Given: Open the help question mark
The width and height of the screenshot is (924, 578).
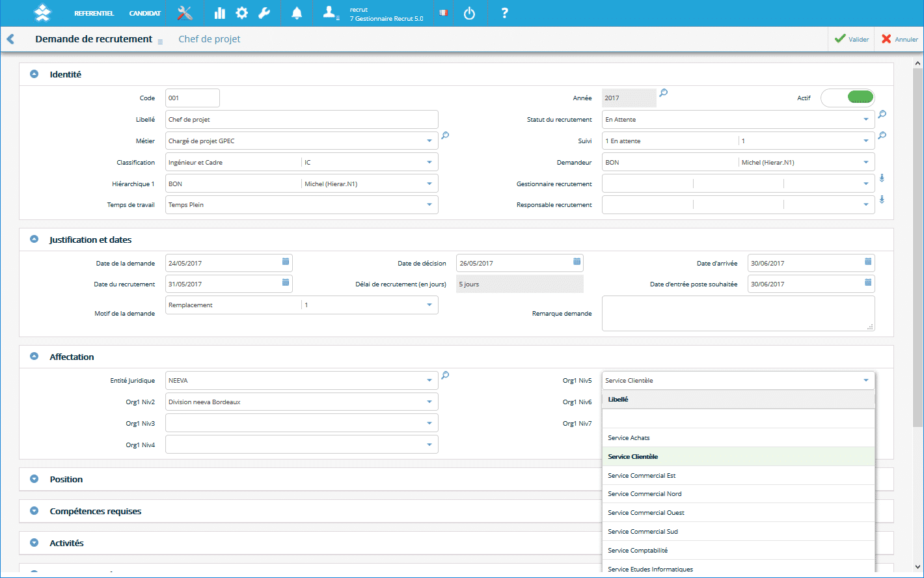Looking at the screenshot, I should [504, 13].
